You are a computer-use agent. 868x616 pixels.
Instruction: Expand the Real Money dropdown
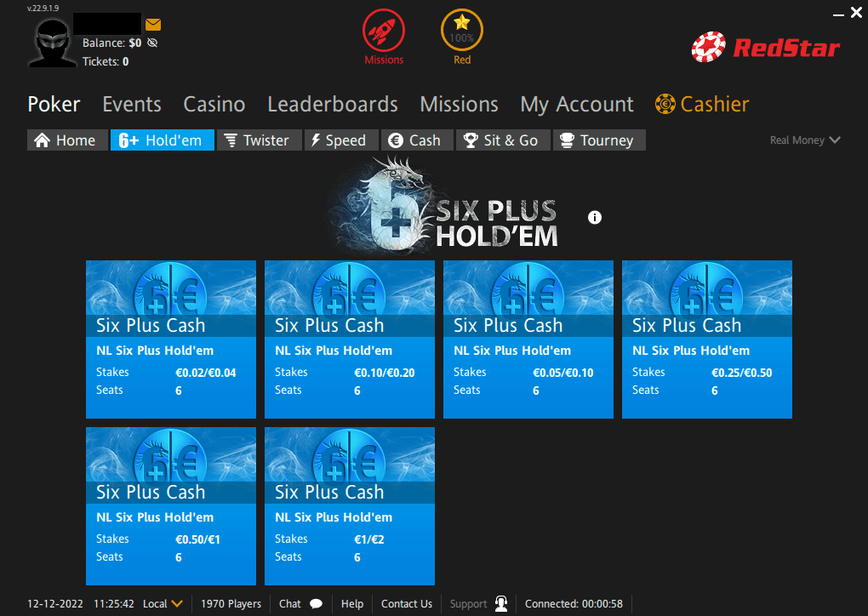click(805, 140)
